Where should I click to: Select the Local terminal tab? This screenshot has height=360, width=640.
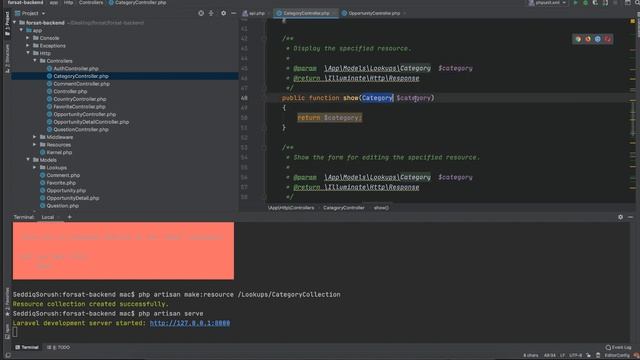pos(48,217)
